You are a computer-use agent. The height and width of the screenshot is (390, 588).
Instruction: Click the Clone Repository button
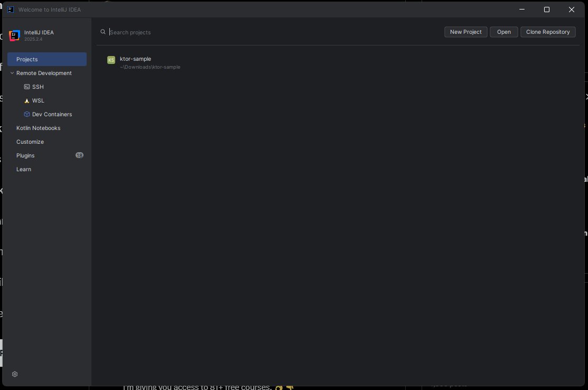tap(548, 32)
